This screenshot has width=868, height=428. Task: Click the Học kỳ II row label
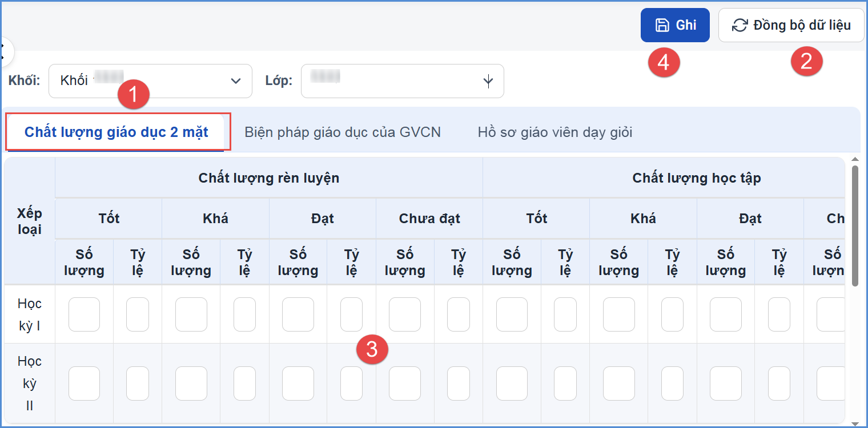(x=30, y=383)
